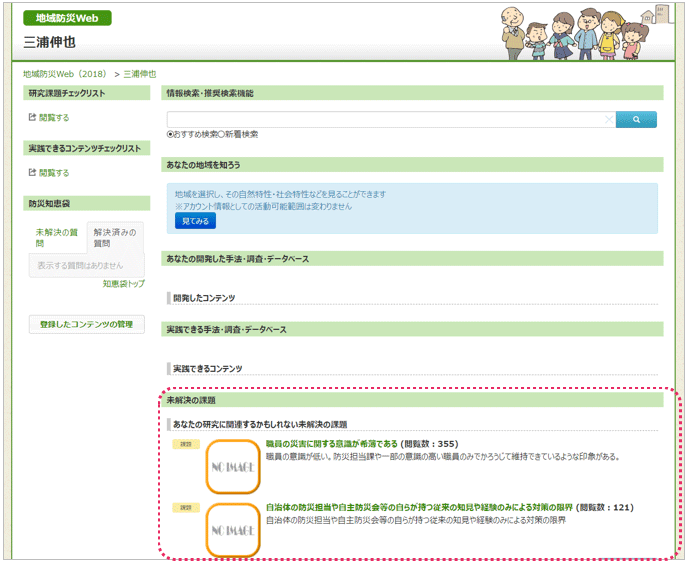Open the 知恵袋トップ link
The image size is (688, 565).
123,284
